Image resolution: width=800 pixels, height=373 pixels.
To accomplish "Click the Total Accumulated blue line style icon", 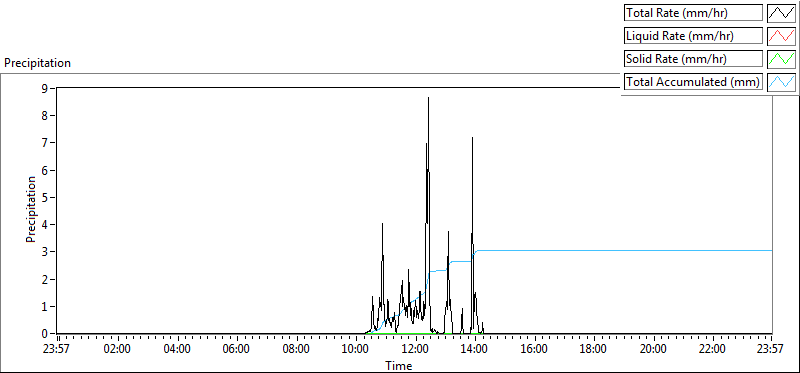I will coord(781,82).
